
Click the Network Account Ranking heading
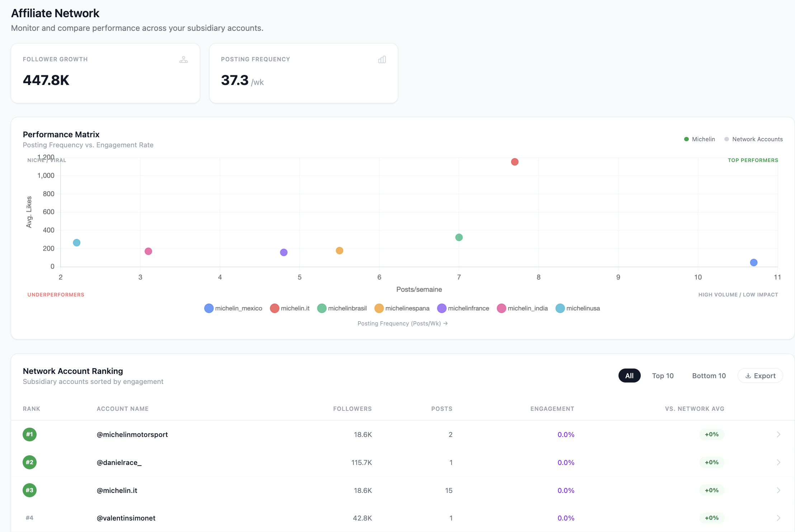point(73,371)
